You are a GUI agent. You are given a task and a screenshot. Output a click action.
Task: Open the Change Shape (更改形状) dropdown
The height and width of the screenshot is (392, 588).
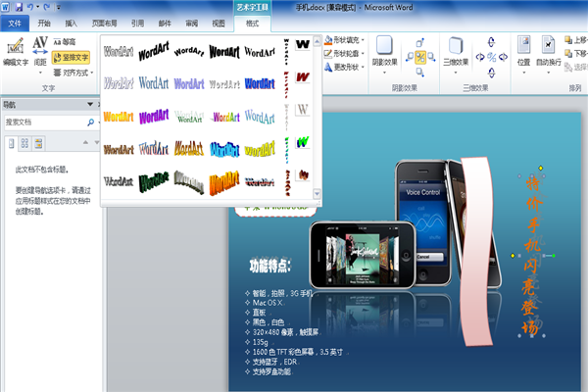pyautogui.click(x=345, y=67)
